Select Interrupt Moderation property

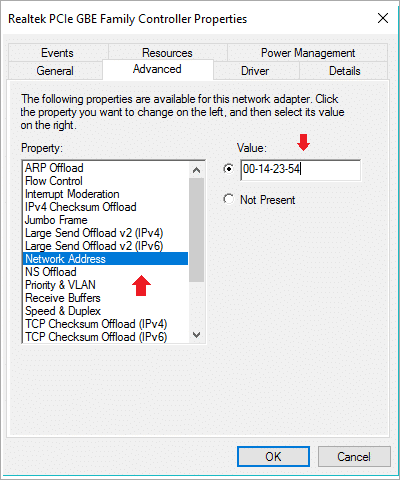pos(105,194)
